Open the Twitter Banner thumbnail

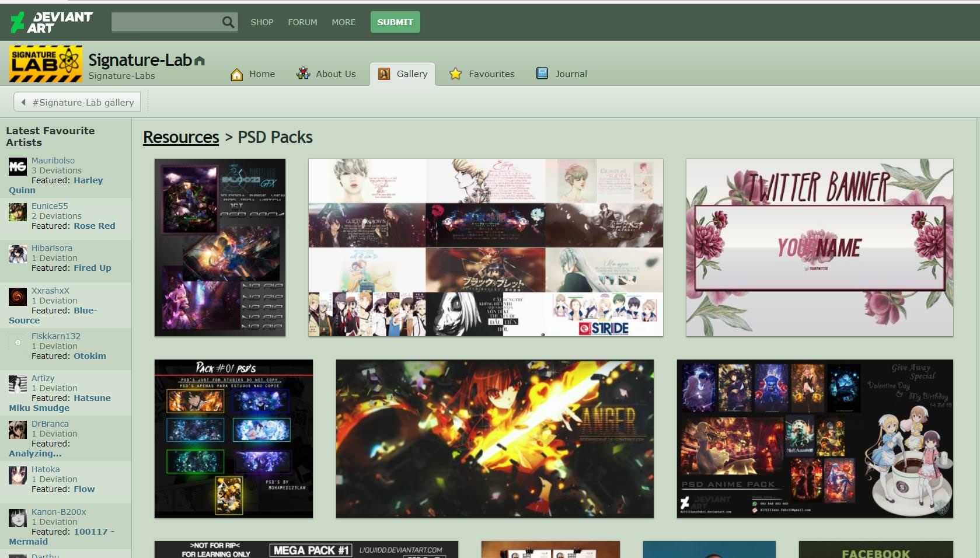click(819, 247)
